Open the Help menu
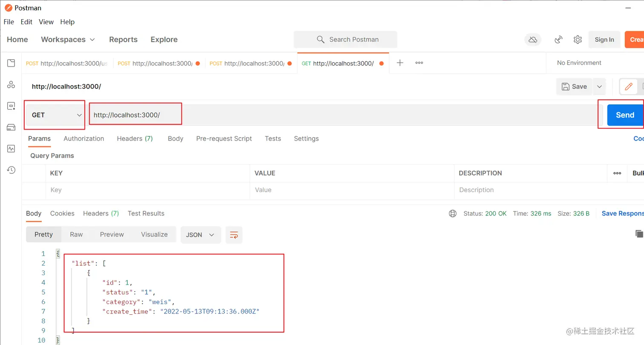This screenshot has height=345, width=644. click(67, 22)
